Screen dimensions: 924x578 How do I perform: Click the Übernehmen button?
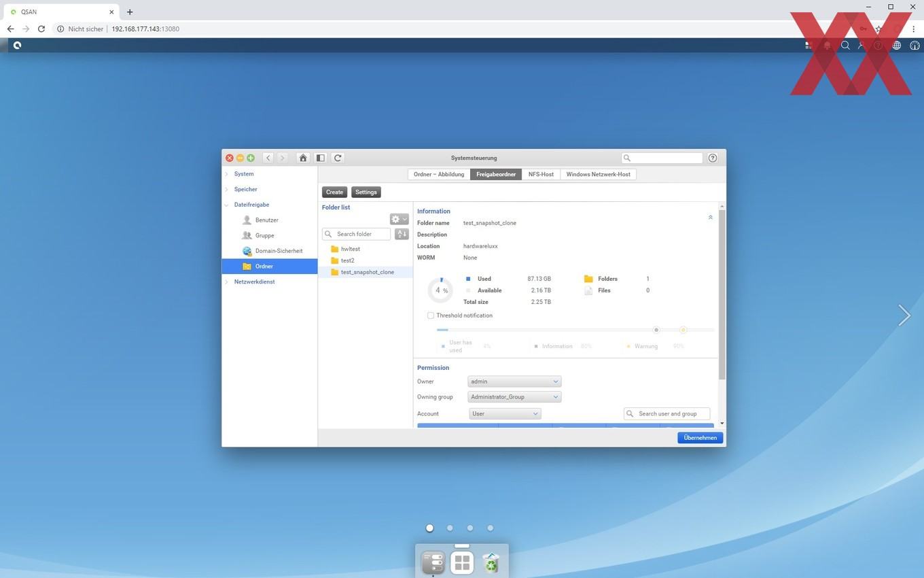[x=700, y=438]
